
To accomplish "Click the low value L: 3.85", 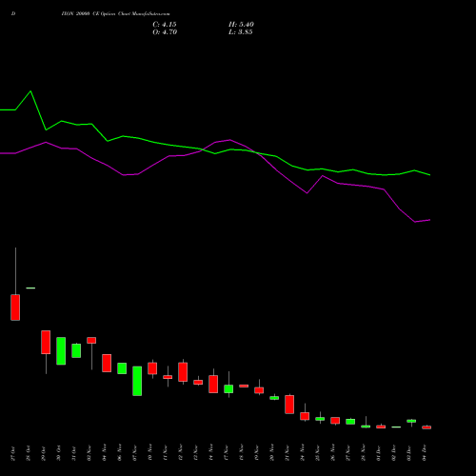I will [x=241, y=32].
